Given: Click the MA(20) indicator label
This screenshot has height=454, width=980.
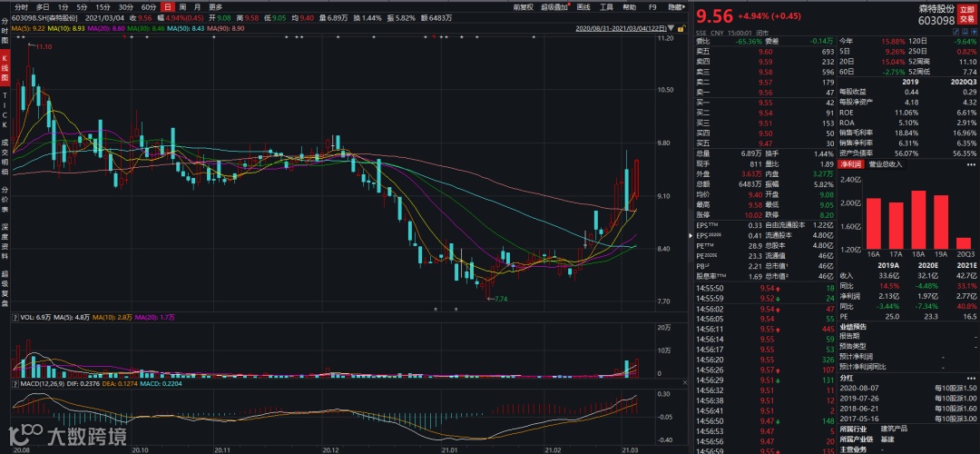Looking at the screenshot, I should (x=106, y=29).
